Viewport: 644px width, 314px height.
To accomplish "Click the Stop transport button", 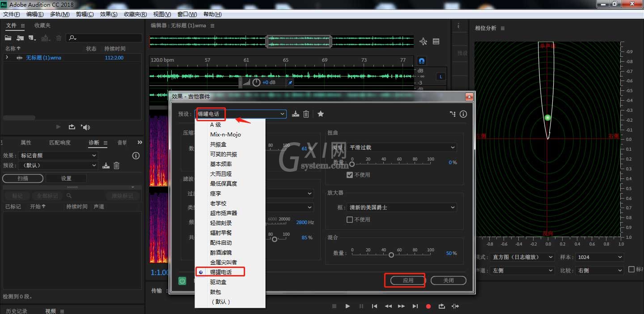I will (x=334, y=306).
